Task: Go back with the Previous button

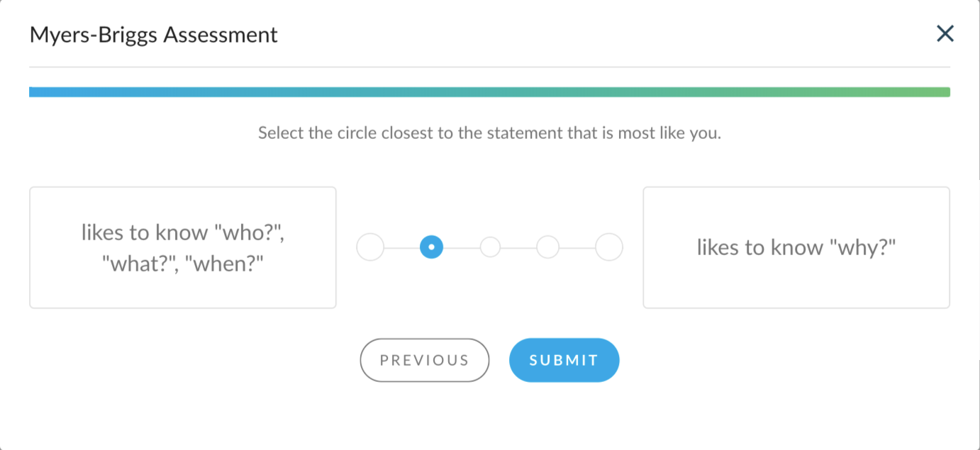Action: (x=424, y=360)
